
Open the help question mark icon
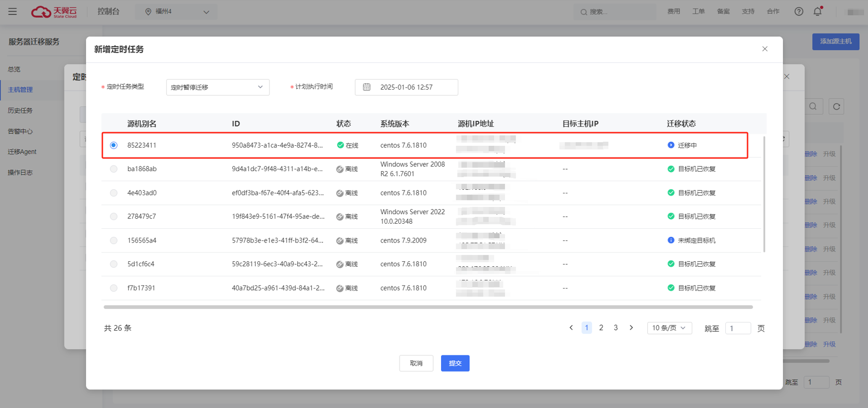[799, 11]
